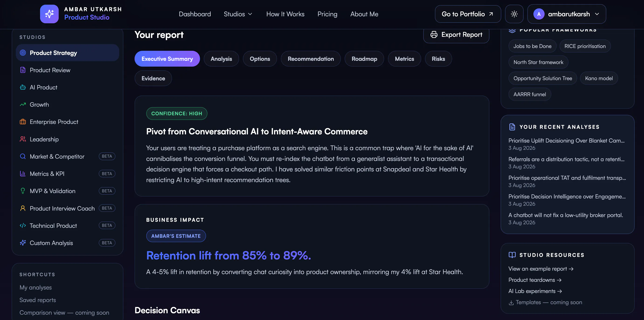This screenshot has width=644, height=320.
Task: Click the 'Pivot from Conversational AI' heading
Action: tap(257, 132)
